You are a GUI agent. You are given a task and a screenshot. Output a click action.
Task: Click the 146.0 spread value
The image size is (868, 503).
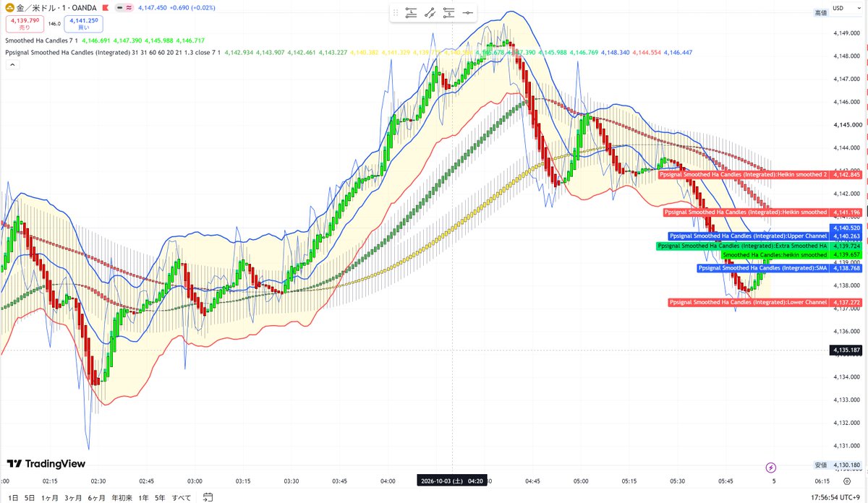[x=54, y=24]
